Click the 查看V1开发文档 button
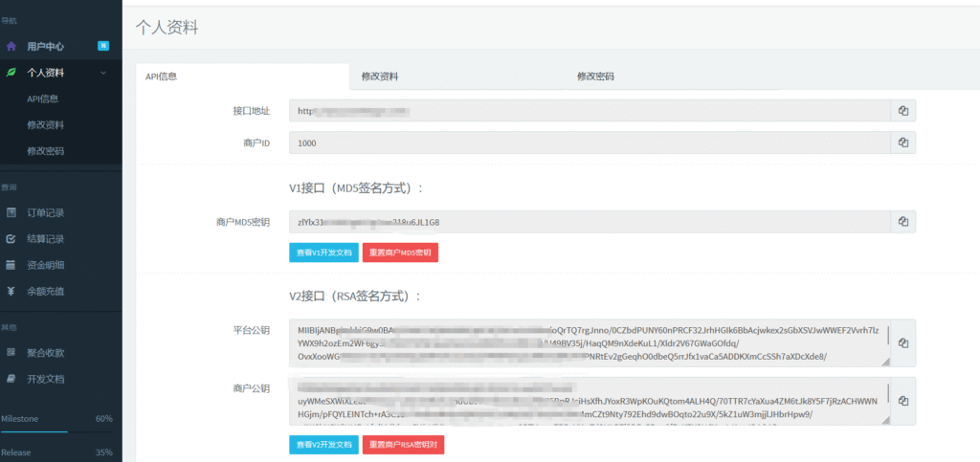 click(x=323, y=253)
